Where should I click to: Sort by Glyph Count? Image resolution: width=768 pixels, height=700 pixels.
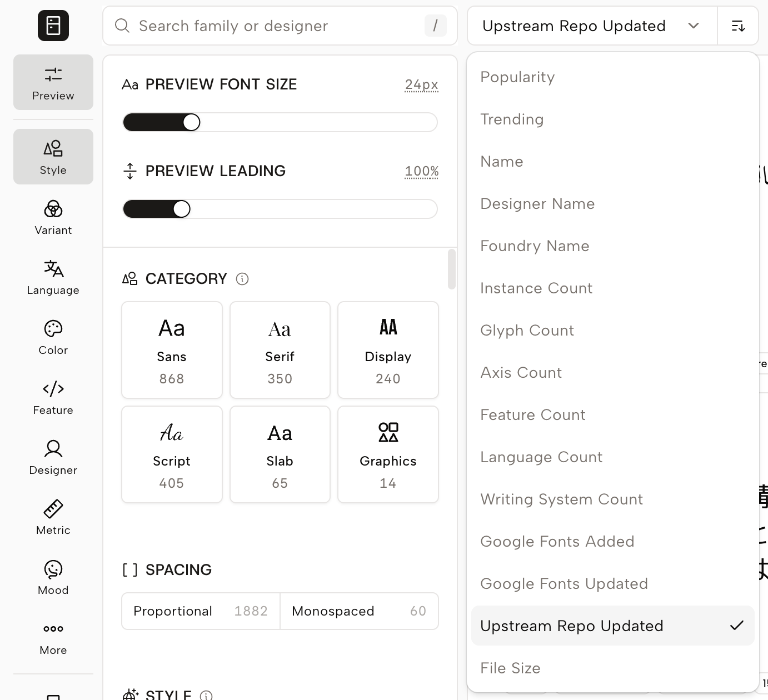click(612, 331)
